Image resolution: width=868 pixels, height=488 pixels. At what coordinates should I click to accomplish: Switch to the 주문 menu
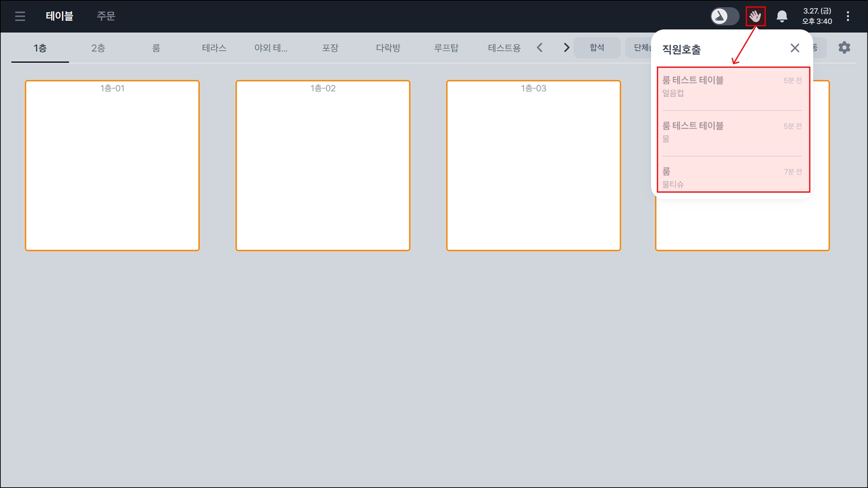pos(106,16)
